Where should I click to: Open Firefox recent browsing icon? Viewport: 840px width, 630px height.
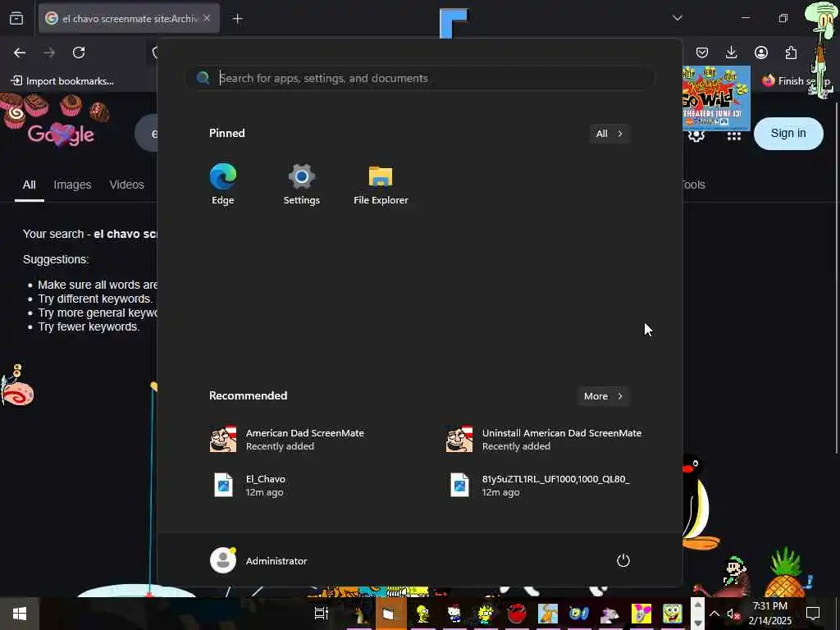point(16,18)
